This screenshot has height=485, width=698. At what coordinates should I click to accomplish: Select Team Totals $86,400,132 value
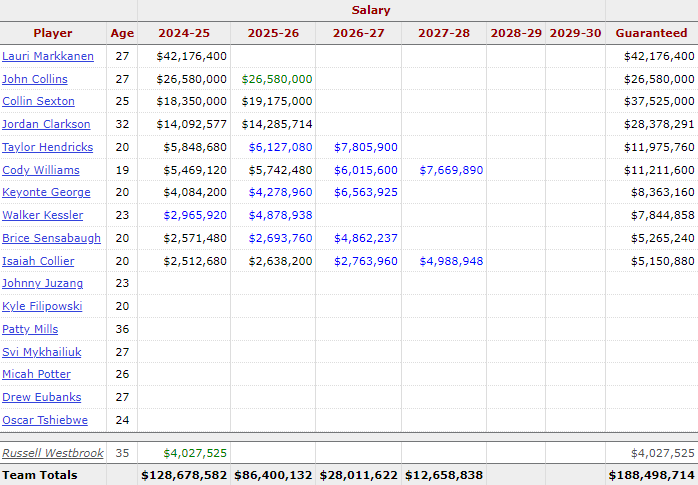(273, 475)
